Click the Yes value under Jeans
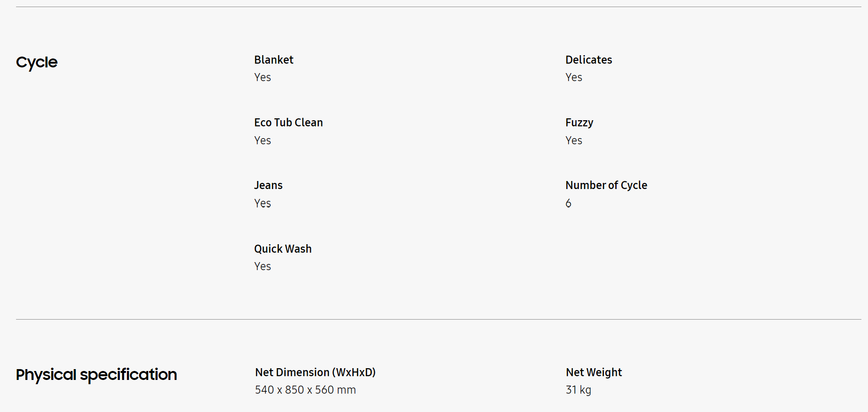 263,203
